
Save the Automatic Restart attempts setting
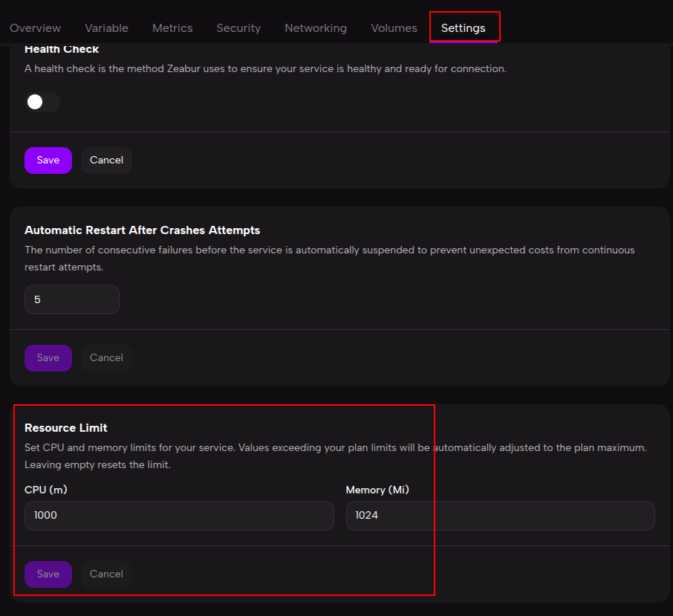point(48,358)
